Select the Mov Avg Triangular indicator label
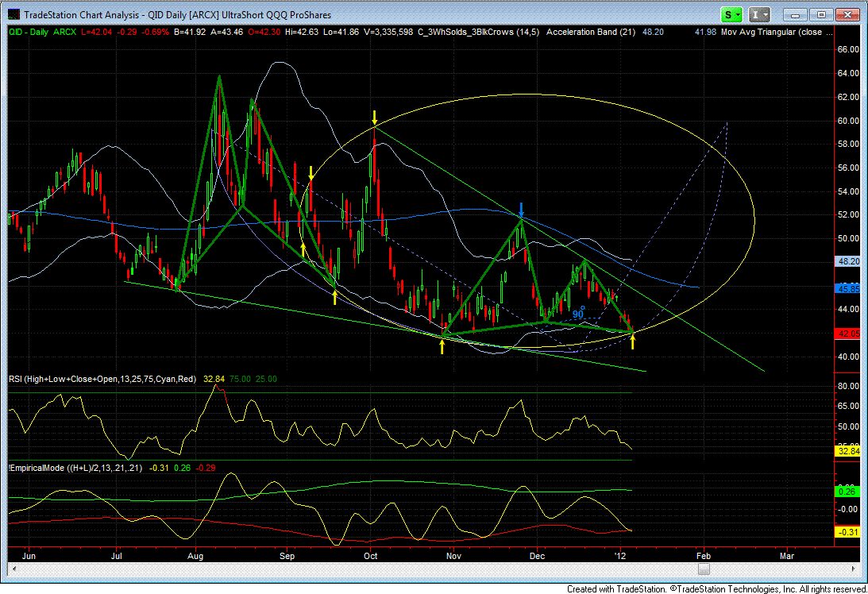Screen dimensions: 868x594 tap(776, 32)
